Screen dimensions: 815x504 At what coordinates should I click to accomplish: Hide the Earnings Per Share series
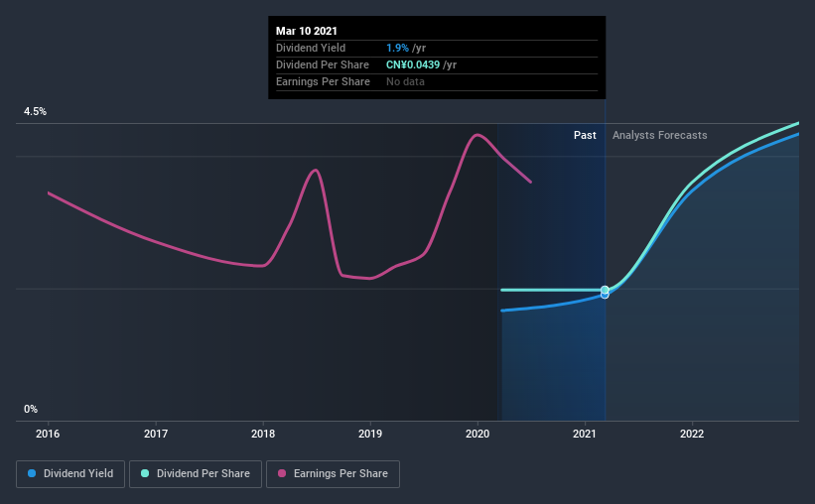(333, 474)
